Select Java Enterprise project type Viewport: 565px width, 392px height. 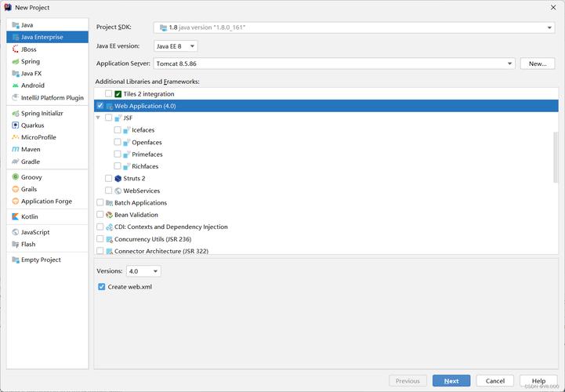(x=47, y=37)
